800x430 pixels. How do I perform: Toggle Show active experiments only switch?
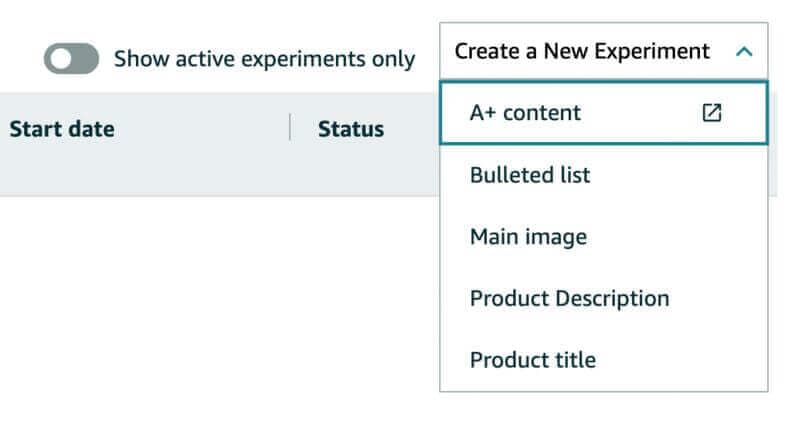point(71,59)
